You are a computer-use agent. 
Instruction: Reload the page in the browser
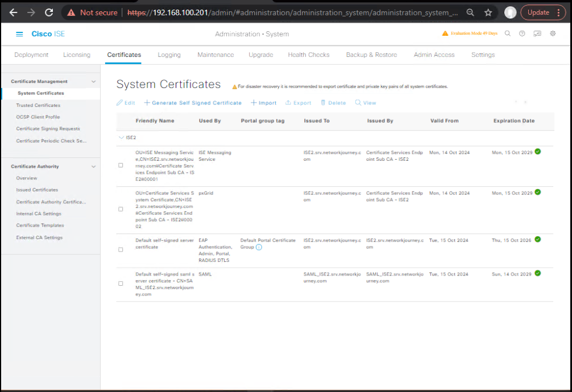pyautogui.click(x=49, y=12)
